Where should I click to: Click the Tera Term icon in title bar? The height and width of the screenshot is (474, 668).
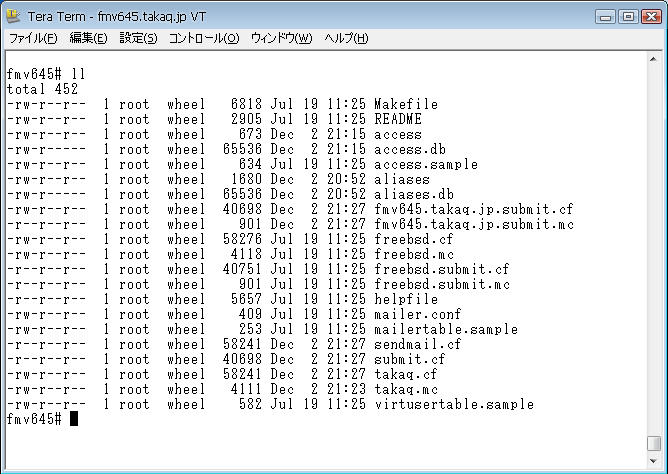coord(14,16)
